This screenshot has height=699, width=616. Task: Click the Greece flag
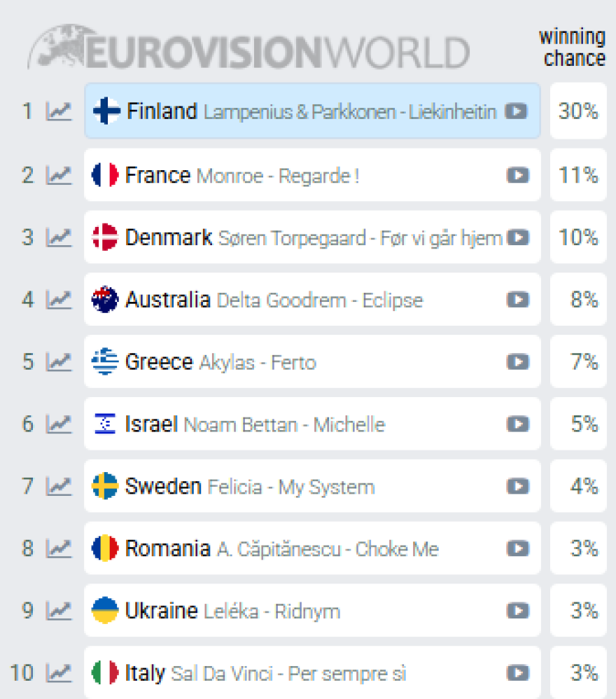(x=105, y=361)
